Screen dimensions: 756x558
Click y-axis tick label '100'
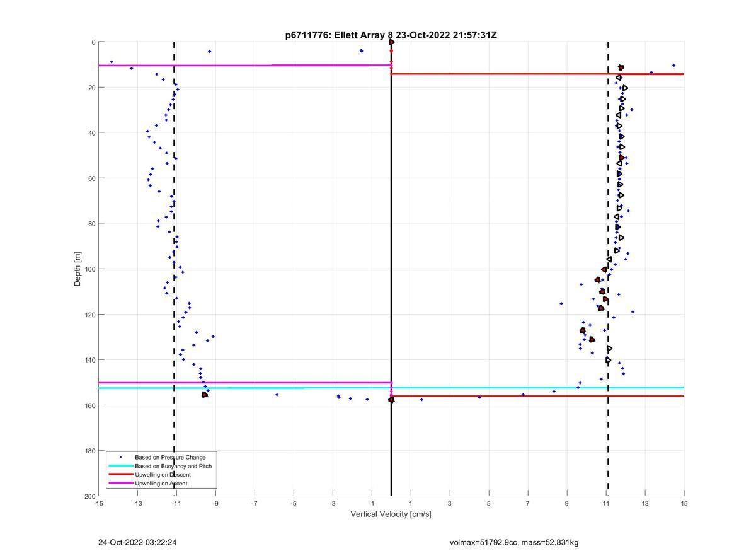(89, 269)
